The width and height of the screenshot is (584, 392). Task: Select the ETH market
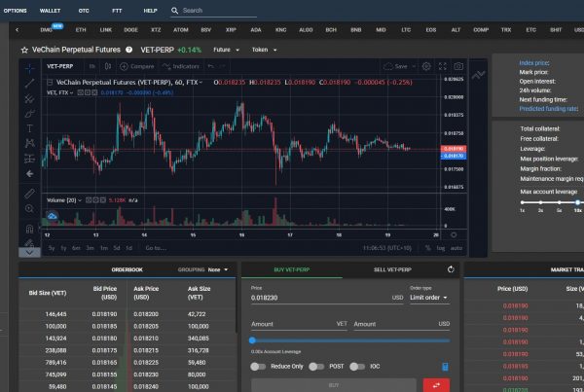click(81, 30)
